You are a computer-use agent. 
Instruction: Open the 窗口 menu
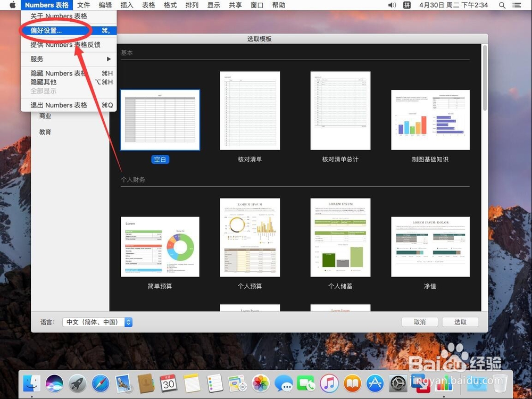257,5
